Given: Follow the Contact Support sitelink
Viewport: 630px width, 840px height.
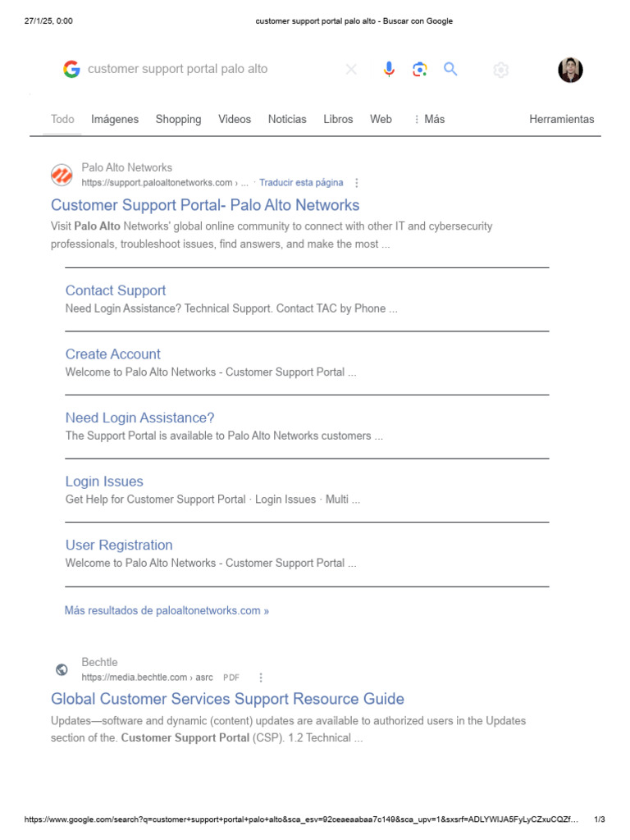Looking at the screenshot, I should coord(116,290).
